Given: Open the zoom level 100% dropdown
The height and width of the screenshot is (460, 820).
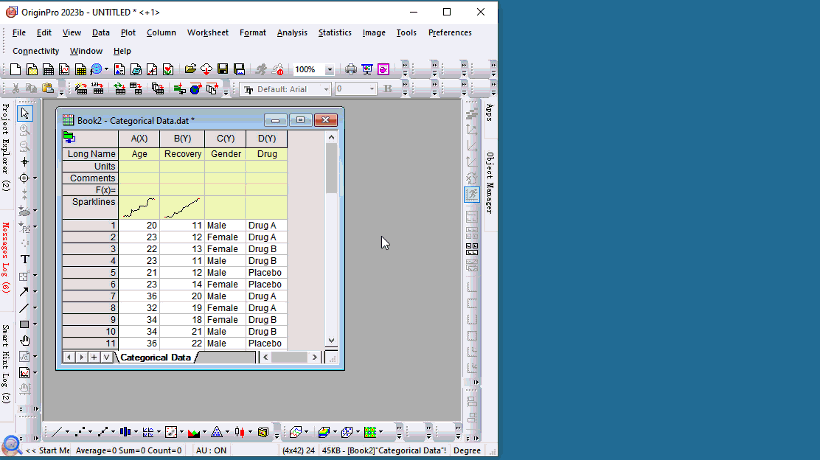Looking at the screenshot, I should [328, 70].
